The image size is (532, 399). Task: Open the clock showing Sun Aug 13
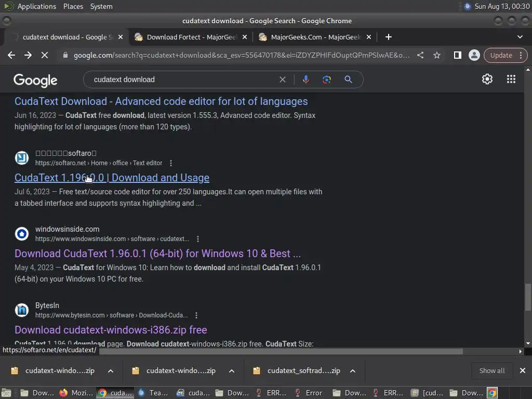(501, 6)
